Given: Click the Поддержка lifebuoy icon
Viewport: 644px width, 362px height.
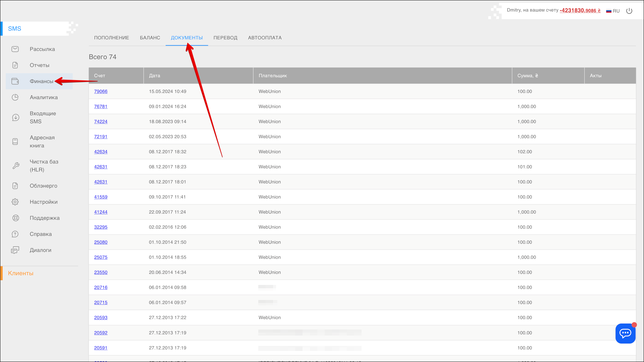Looking at the screenshot, I should [15, 218].
